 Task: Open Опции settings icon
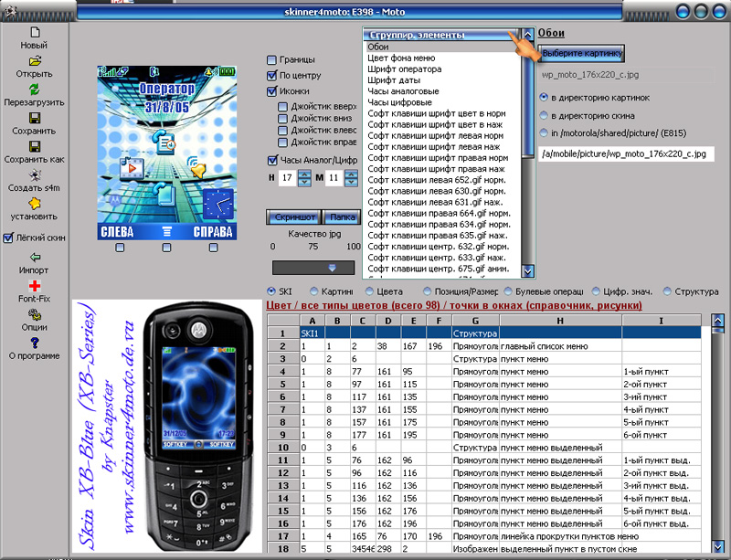pyautogui.click(x=35, y=314)
